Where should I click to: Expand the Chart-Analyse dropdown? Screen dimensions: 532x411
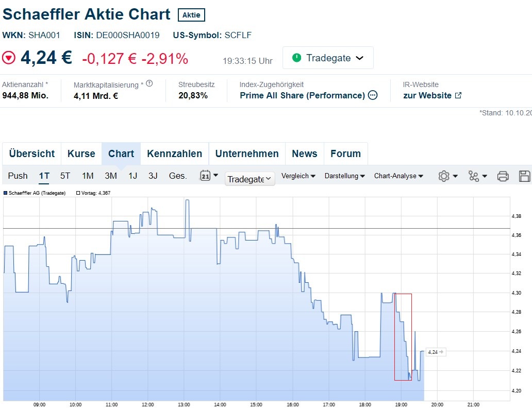point(398,176)
